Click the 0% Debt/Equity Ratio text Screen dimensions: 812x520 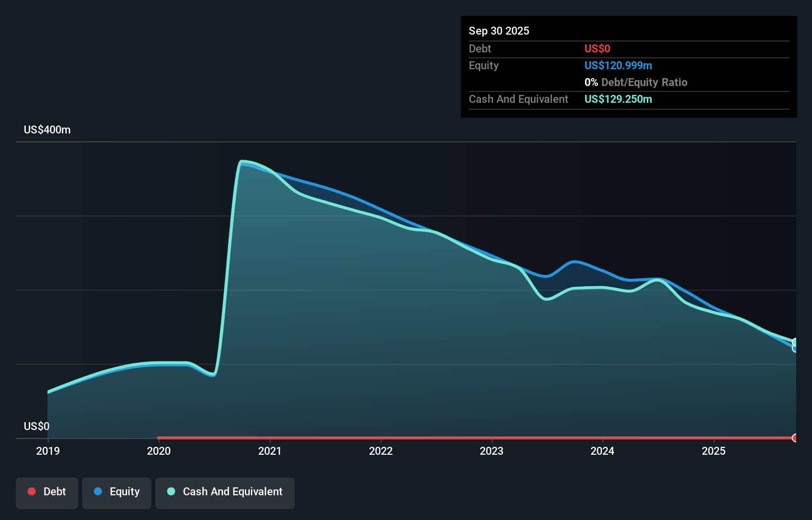tap(636, 82)
